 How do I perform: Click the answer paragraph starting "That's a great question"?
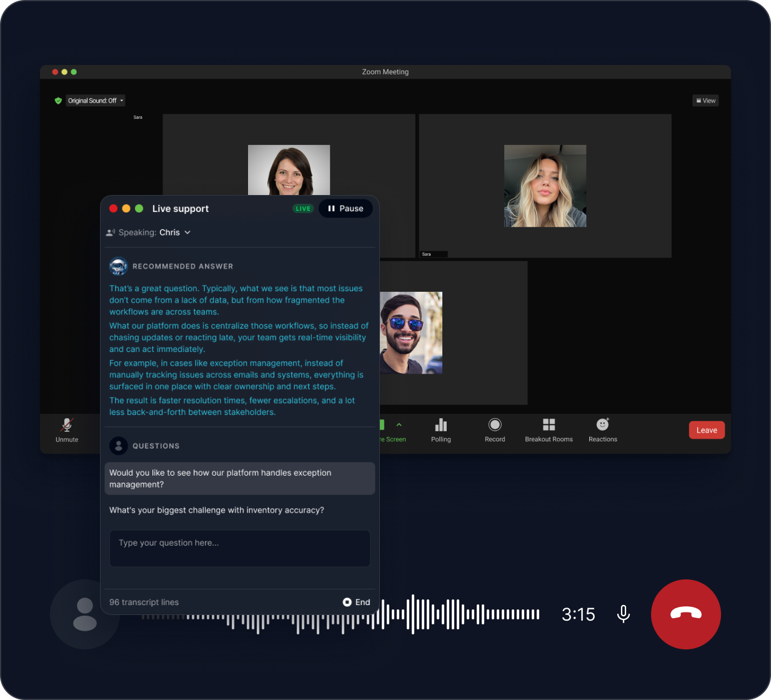point(236,300)
